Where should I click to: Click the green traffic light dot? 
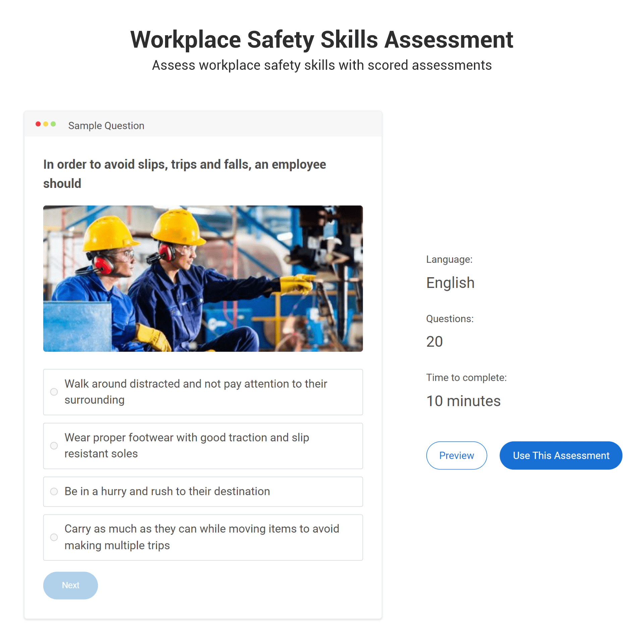[x=54, y=125]
